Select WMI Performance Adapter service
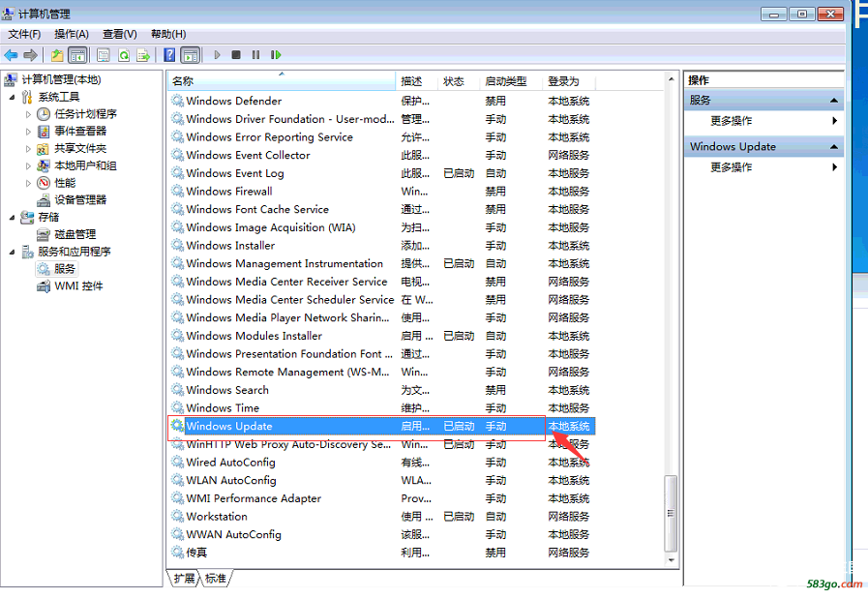This screenshot has width=868, height=599. [254, 497]
